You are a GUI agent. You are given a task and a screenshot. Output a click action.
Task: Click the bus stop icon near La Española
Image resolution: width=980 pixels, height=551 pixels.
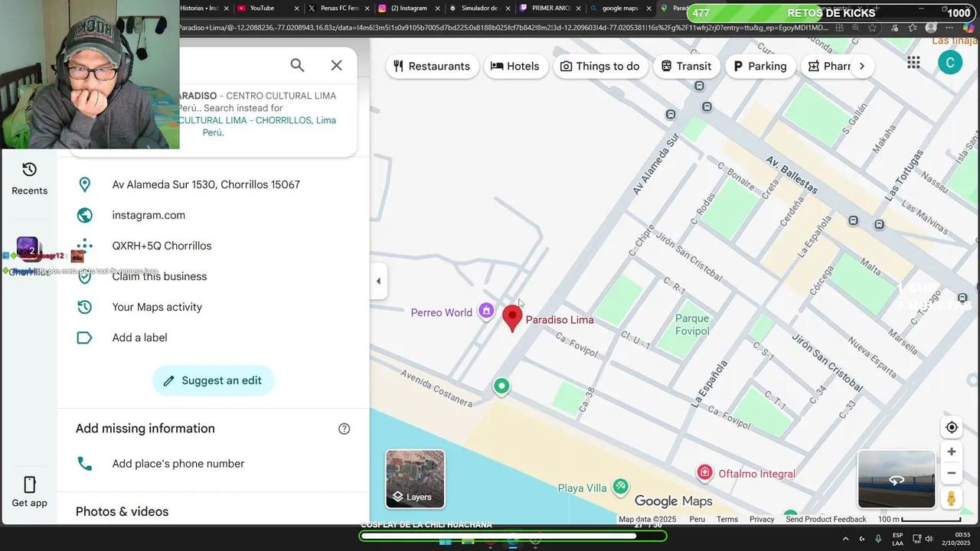pos(853,221)
